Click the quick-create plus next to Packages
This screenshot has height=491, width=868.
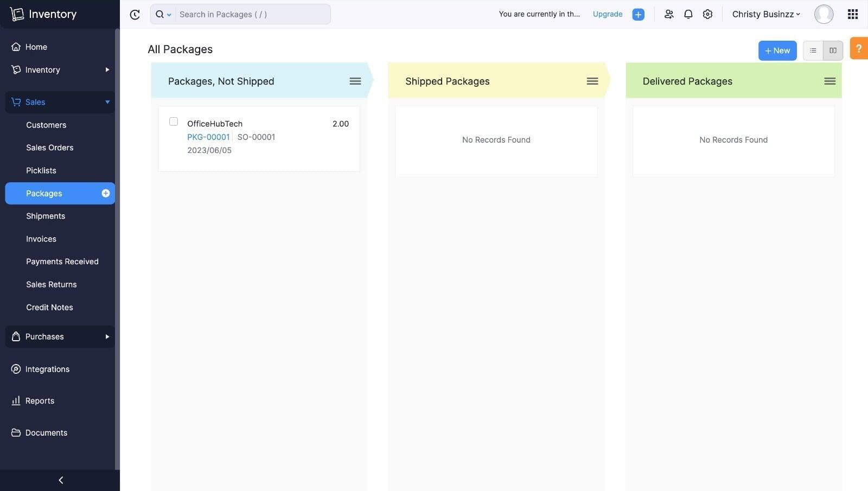[105, 193]
